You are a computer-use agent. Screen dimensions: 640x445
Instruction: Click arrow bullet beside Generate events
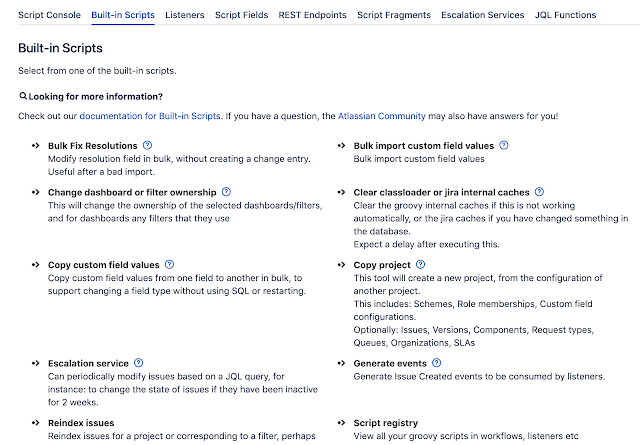click(342, 363)
